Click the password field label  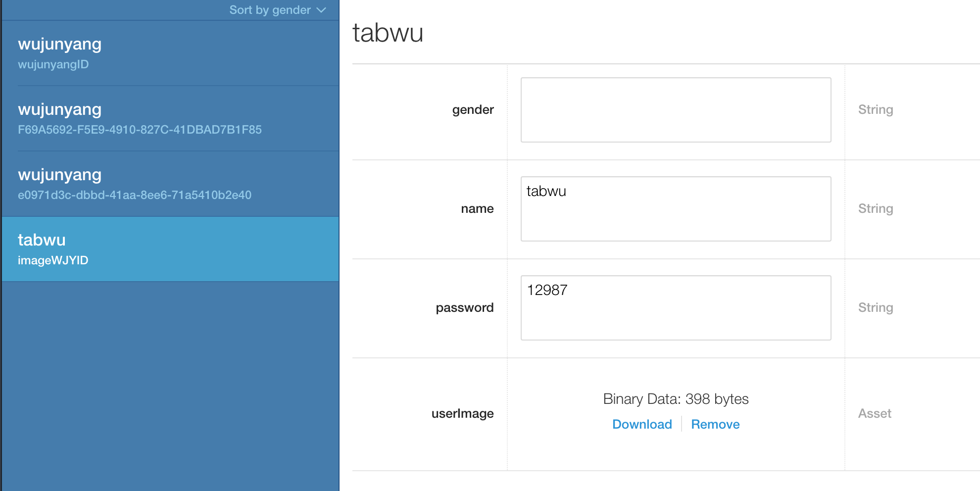point(464,308)
